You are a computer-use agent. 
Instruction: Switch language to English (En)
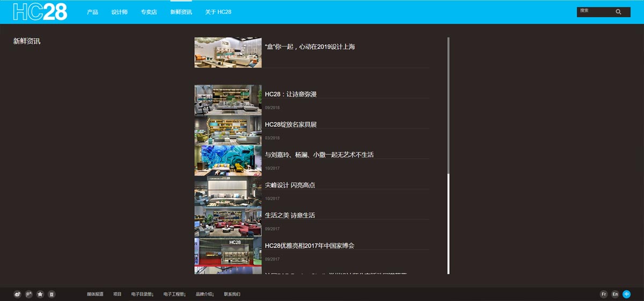coord(615,294)
